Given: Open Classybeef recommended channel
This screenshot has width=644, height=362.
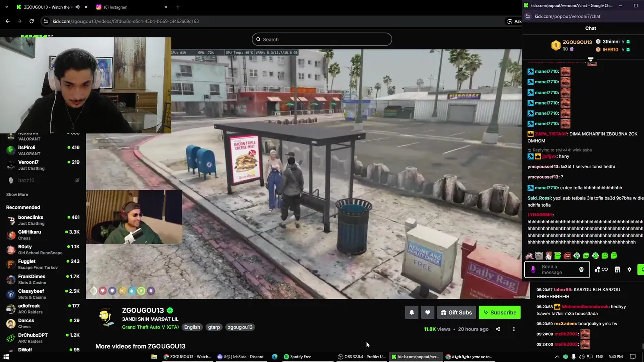Looking at the screenshot, I should pyautogui.click(x=43, y=294).
